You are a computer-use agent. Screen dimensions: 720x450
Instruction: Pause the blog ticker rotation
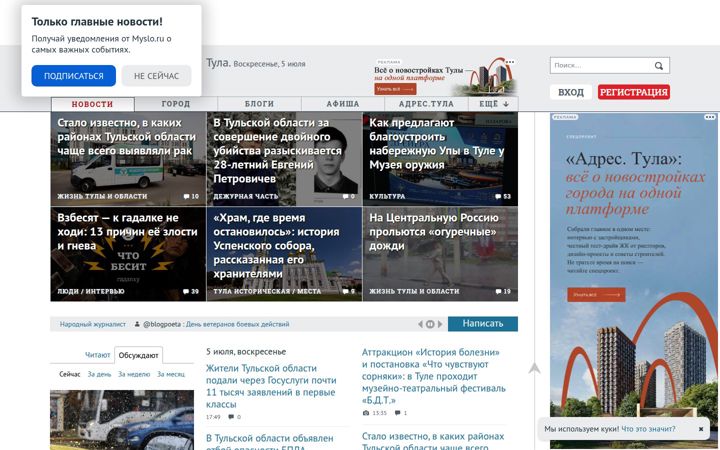click(x=430, y=324)
